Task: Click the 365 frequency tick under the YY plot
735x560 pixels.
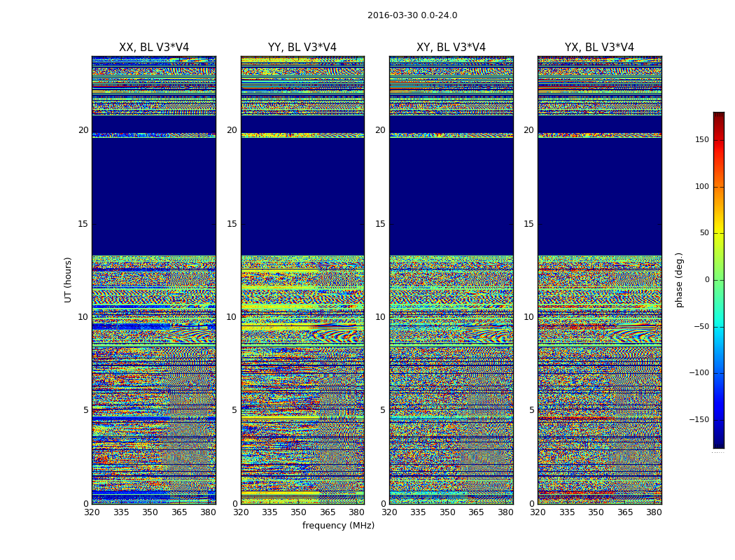Action: 328,512
